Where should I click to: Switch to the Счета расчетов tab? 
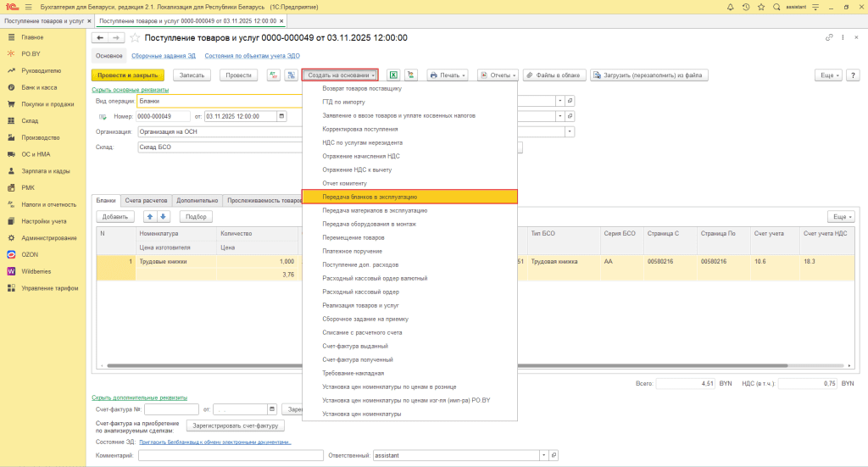(x=147, y=201)
